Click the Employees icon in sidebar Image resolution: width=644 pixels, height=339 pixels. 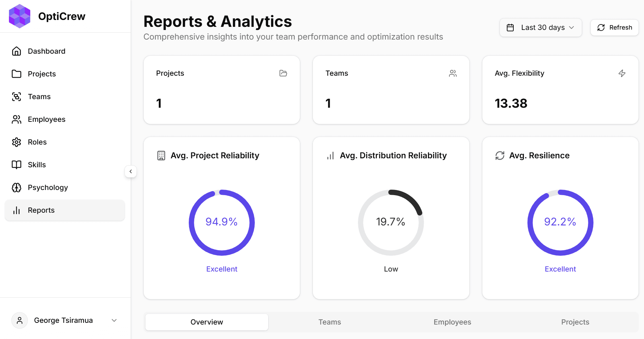point(17,119)
